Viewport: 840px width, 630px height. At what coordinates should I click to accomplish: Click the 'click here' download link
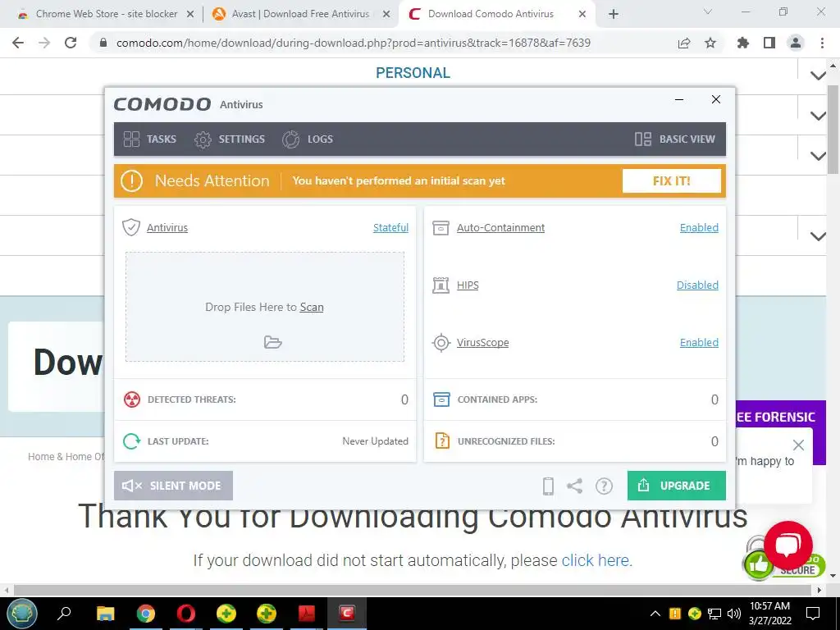(x=597, y=560)
